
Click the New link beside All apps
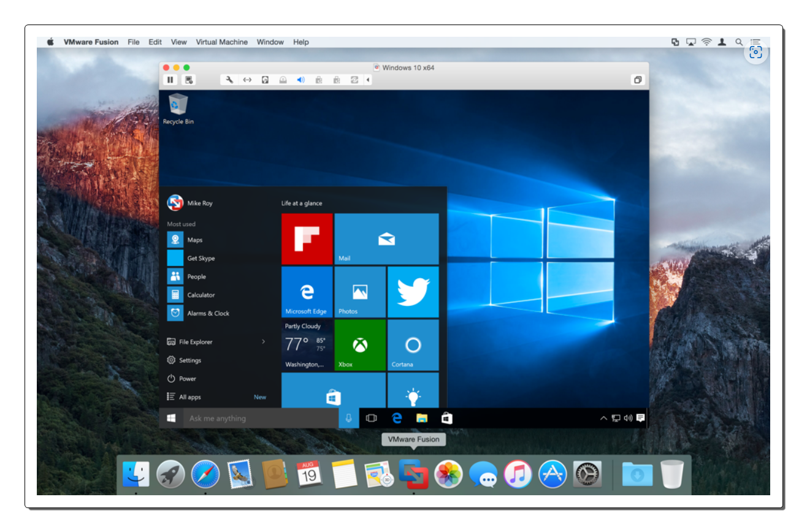point(260,397)
